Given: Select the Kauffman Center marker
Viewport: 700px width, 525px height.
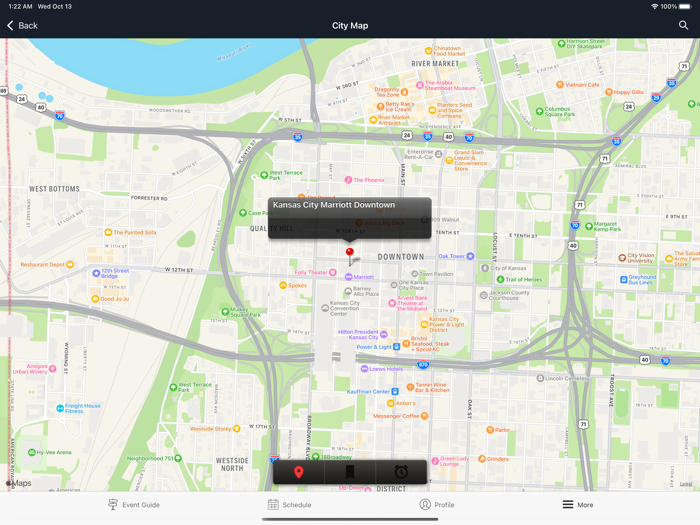Looking at the screenshot, I should [395, 392].
